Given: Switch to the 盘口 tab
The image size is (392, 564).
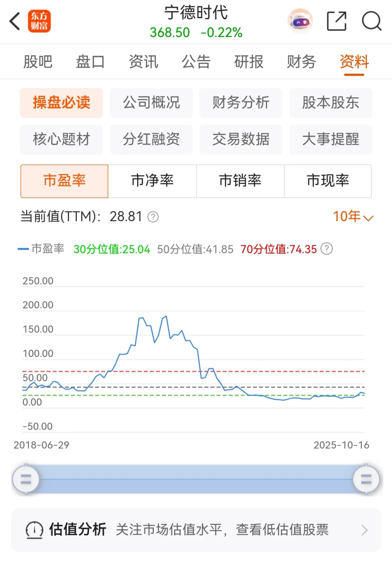Looking at the screenshot, I should pos(90,62).
